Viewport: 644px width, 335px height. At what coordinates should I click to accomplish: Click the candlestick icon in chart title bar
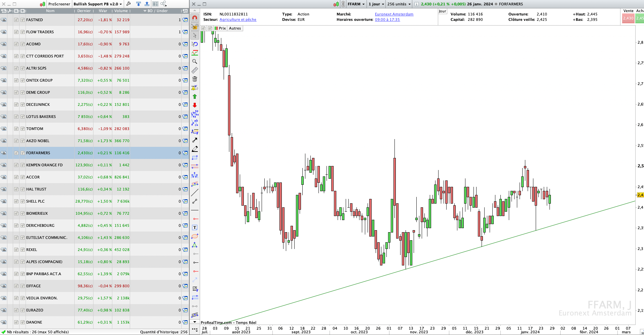coord(336,4)
